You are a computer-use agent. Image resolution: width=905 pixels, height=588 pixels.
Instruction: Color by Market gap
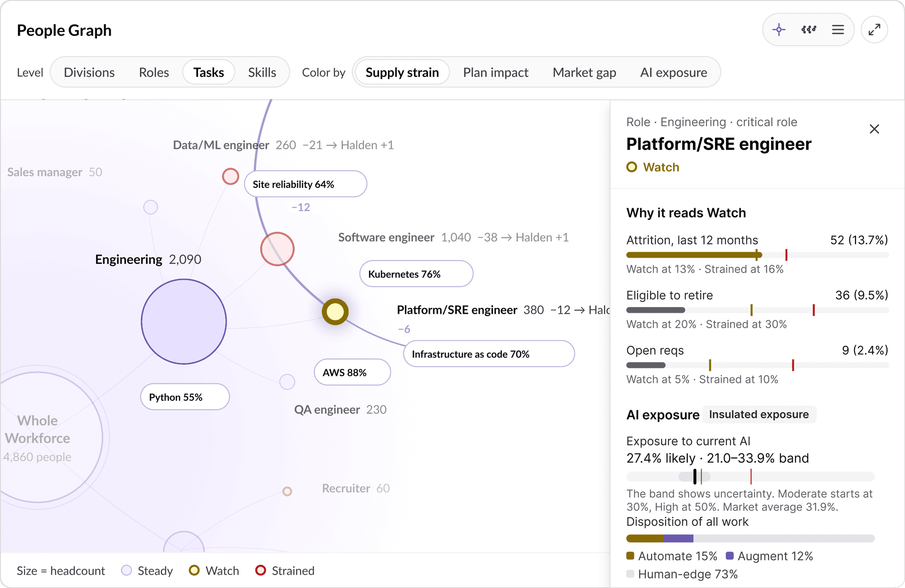pos(584,73)
